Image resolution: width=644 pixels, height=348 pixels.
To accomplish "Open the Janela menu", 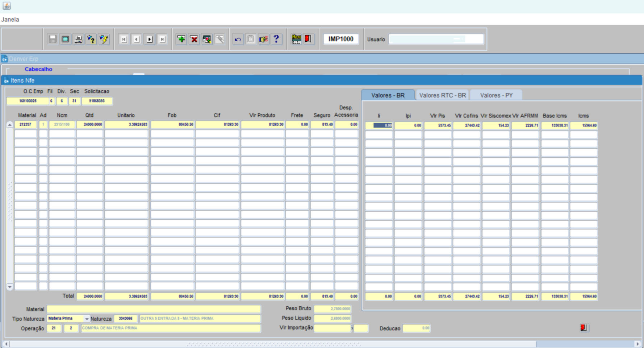I will click(10, 20).
